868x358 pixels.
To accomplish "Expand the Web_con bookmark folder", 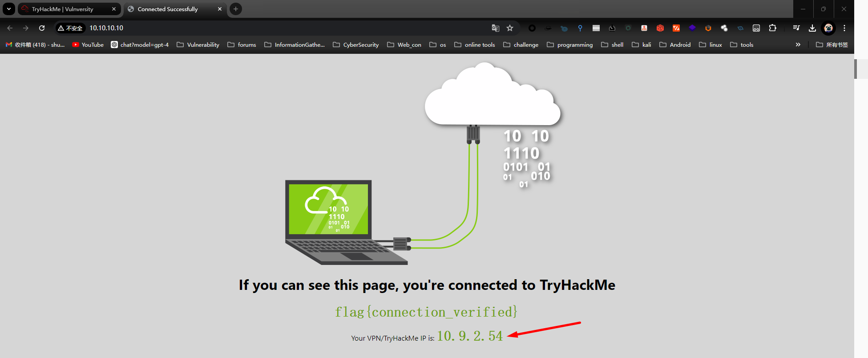I will click(404, 45).
